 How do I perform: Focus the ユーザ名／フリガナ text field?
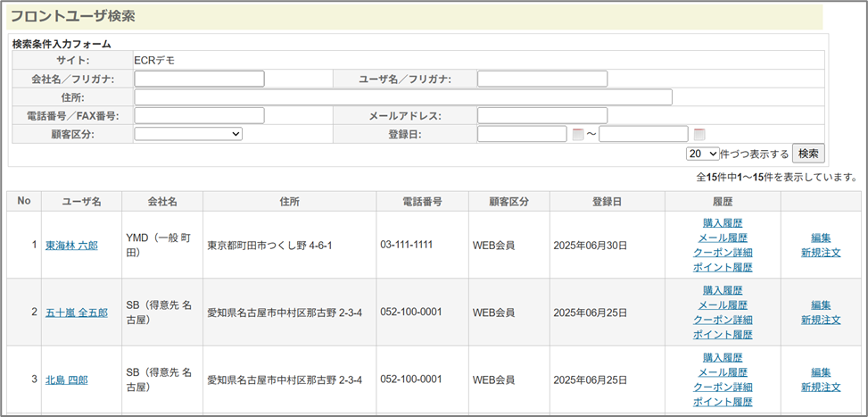[x=541, y=79]
